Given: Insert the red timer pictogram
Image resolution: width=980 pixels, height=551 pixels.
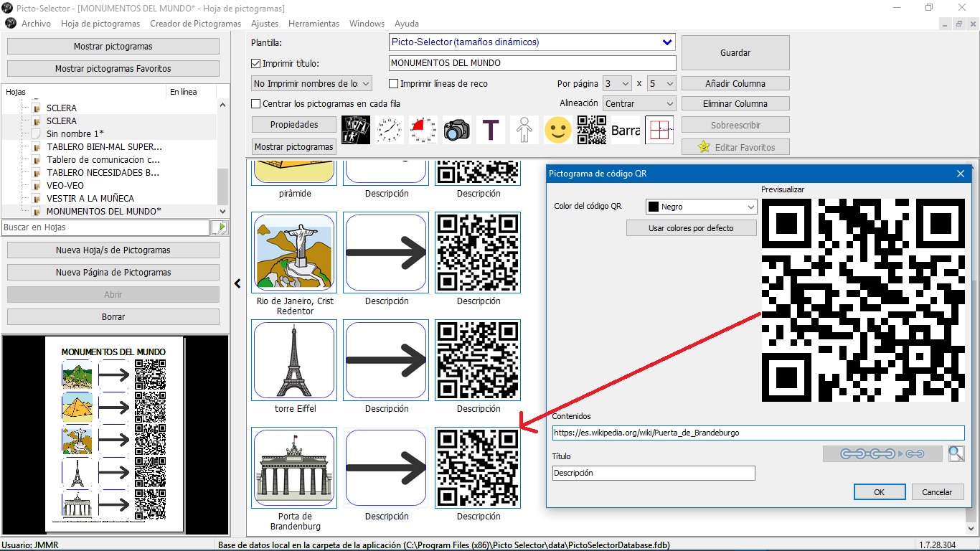Looking at the screenshot, I should click(x=423, y=130).
